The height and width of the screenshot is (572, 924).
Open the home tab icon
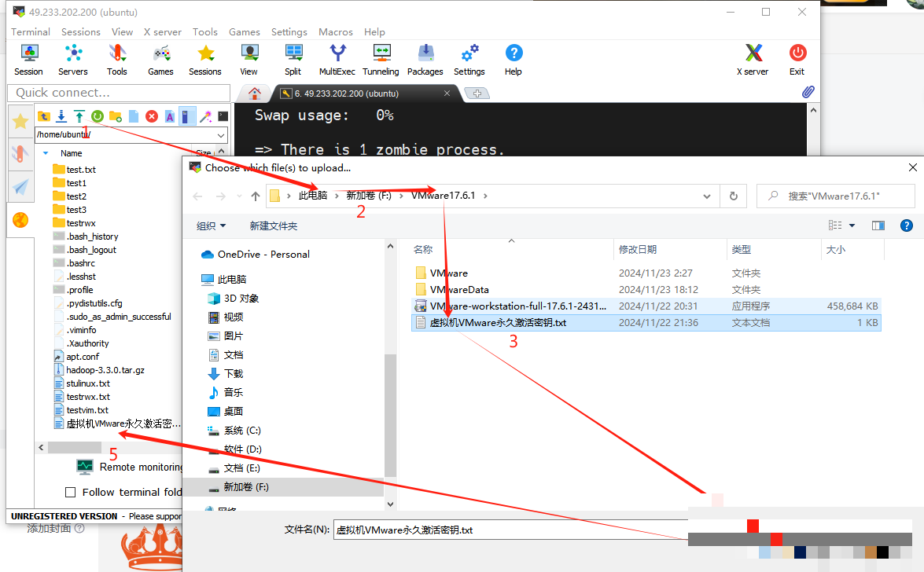tap(255, 93)
